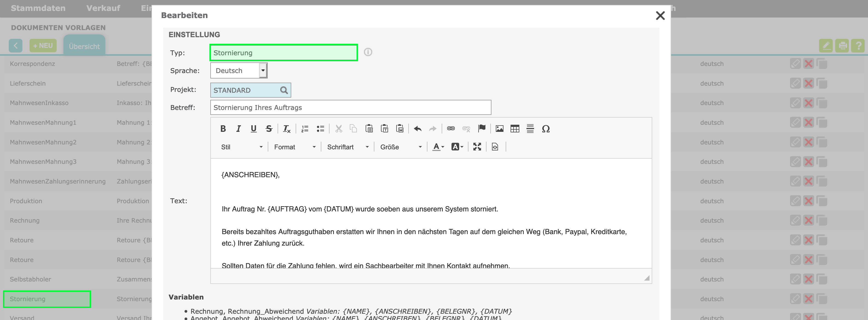The image size is (868, 320).
Task: Open the text color picker
Action: 438,147
